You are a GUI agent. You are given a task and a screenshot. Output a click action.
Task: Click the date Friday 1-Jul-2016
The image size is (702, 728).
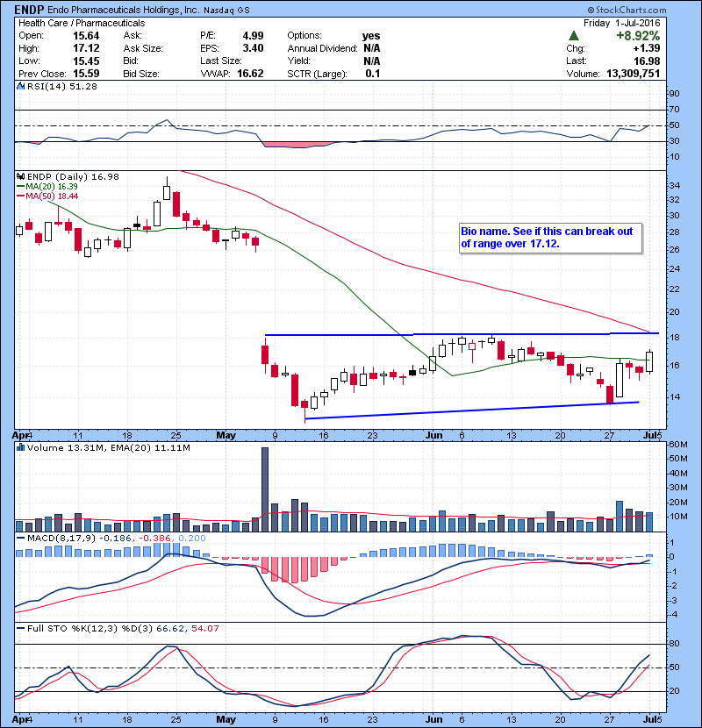(621, 23)
